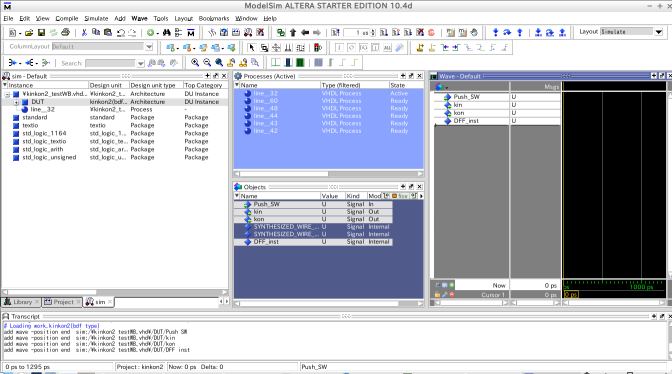The image size is (672, 374).
Task: Open the Compile menu
Action: point(67,18)
